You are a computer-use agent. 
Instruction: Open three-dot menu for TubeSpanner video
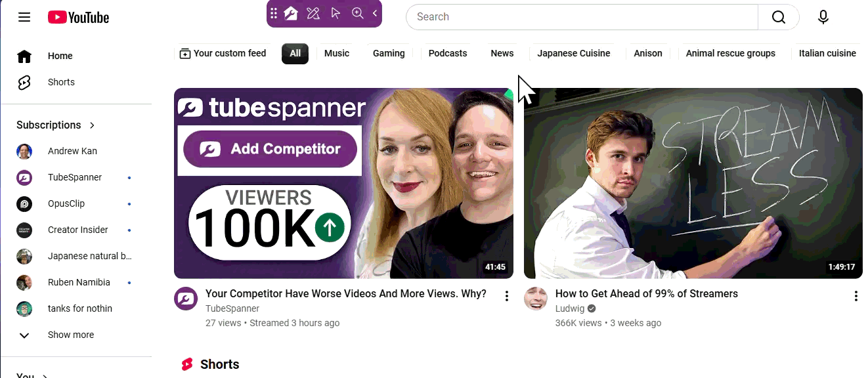pyautogui.click(x=506, y=296)
